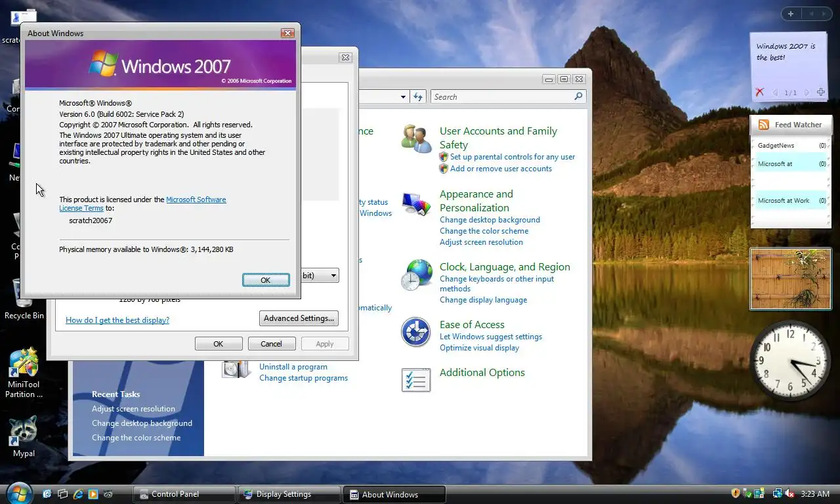The width and height of the screenshot is (840, 504).
Task: Click Uninstall a program link
Action: tap(293, 367)
